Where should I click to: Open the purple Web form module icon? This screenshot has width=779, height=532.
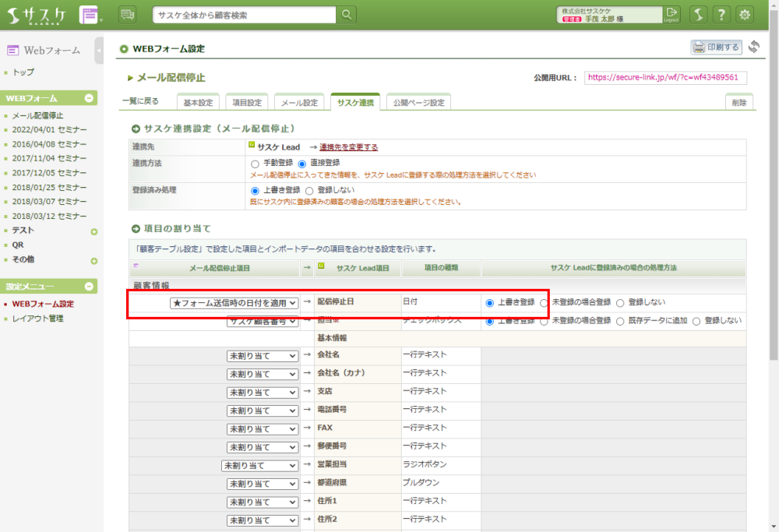pyautogui.click(x=90, y=15)
